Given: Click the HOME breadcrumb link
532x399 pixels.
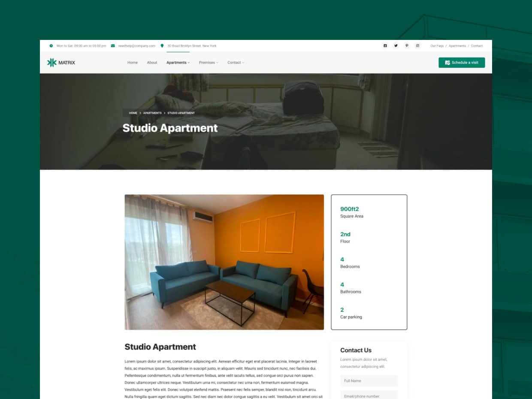Looking at the screenshot, I should (133, 113).
